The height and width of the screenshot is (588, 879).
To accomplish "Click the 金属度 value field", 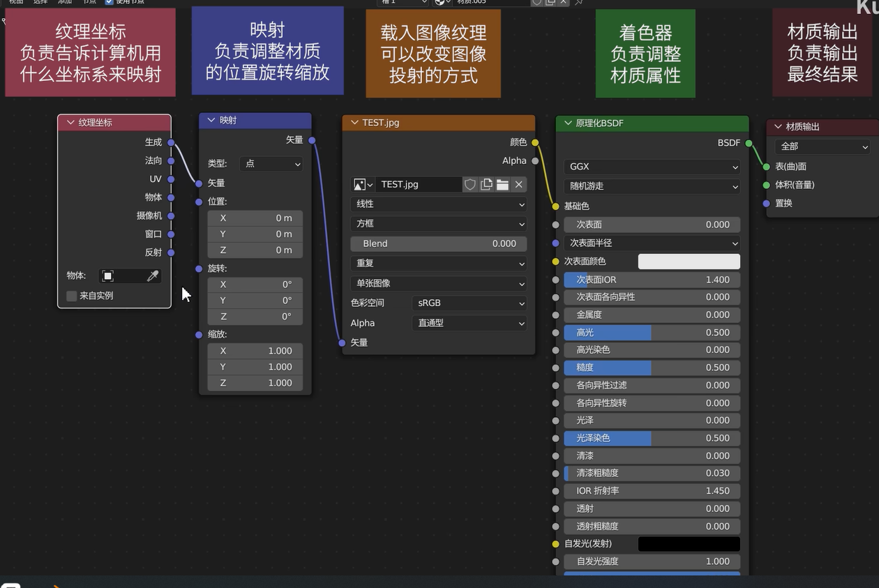I will click(x=652, y=315).
